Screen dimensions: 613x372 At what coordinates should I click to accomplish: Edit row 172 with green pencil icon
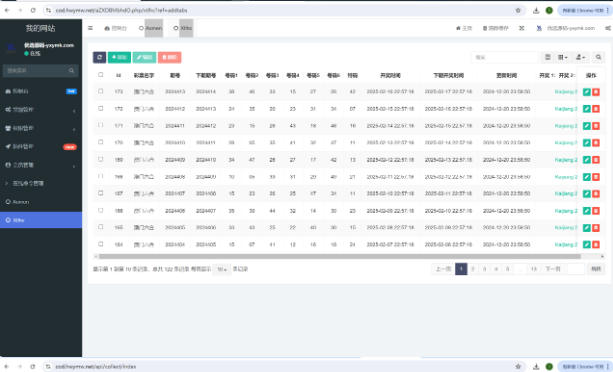point(587,109)
